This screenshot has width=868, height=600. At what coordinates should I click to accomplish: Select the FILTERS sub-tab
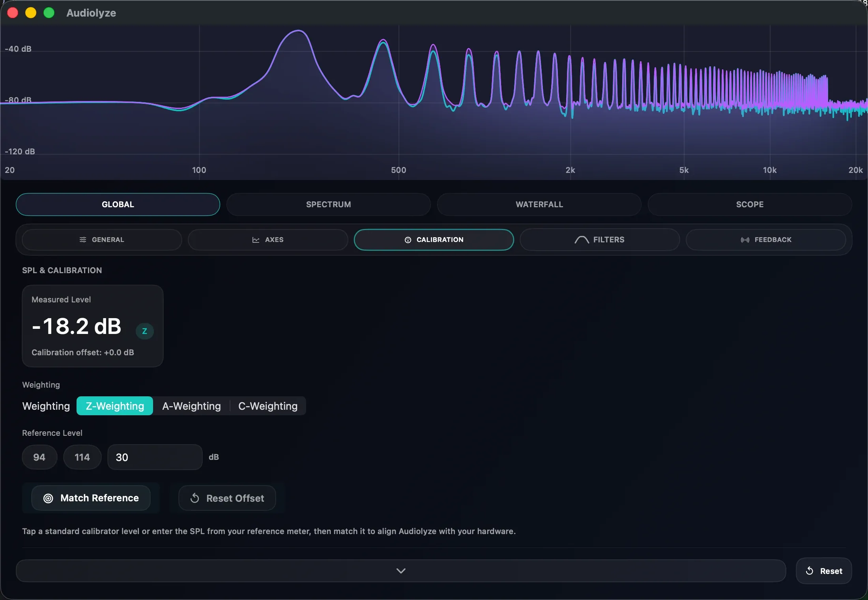coord(600,240)
